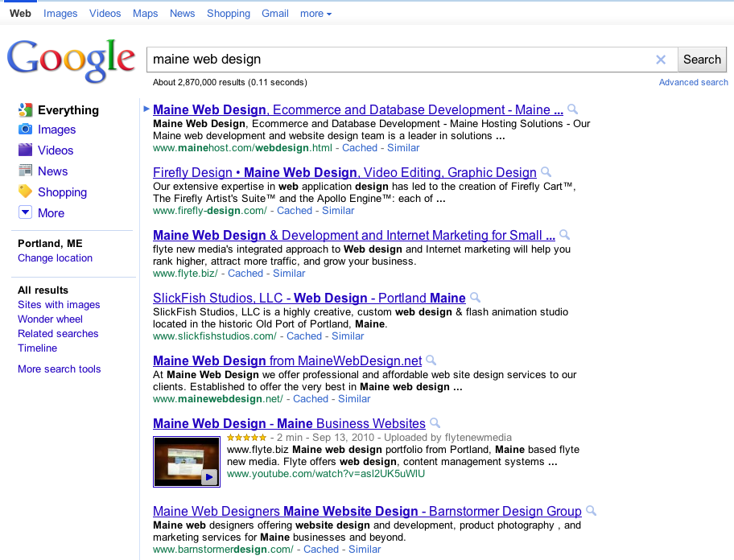Open Wonder wheel view
Screen dimensions: 734x560
tap(50, 319)
